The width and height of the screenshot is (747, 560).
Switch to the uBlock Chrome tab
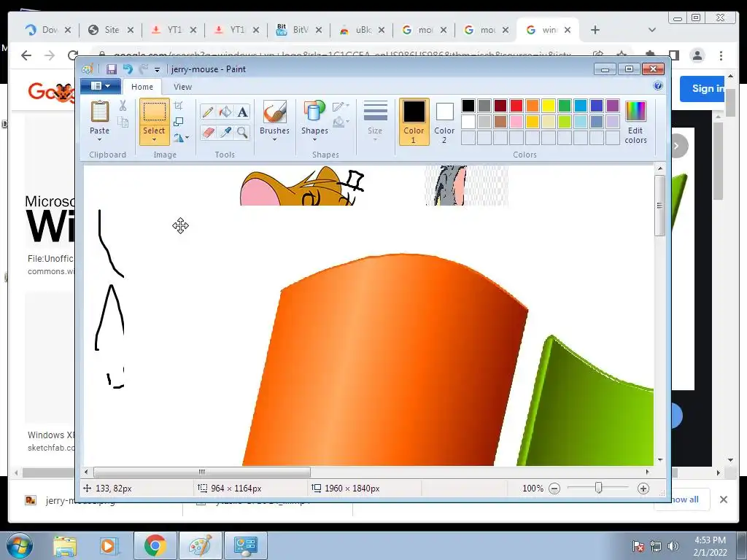pyautogui.click(x=363, y=29)
